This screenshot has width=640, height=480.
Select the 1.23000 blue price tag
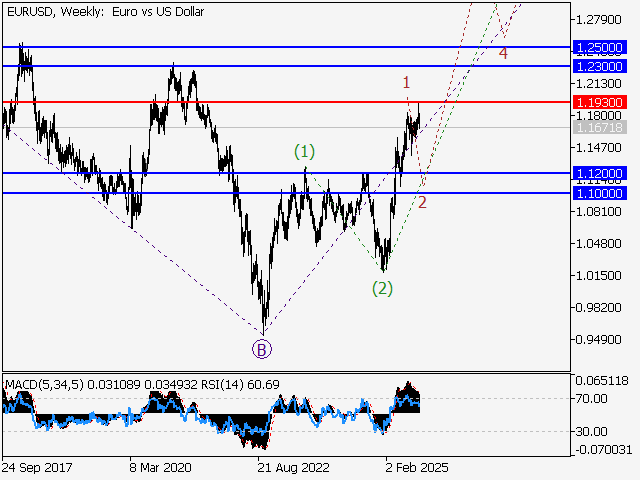pos(600,65)
